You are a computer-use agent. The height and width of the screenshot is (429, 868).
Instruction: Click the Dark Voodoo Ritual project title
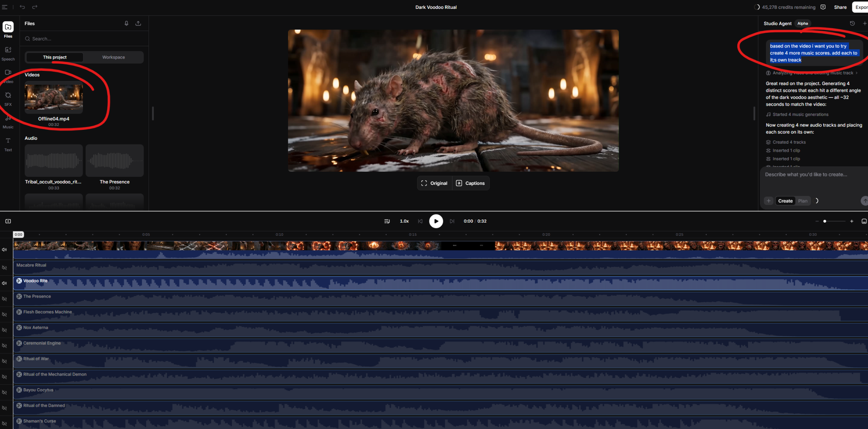(x=436, y=7)
